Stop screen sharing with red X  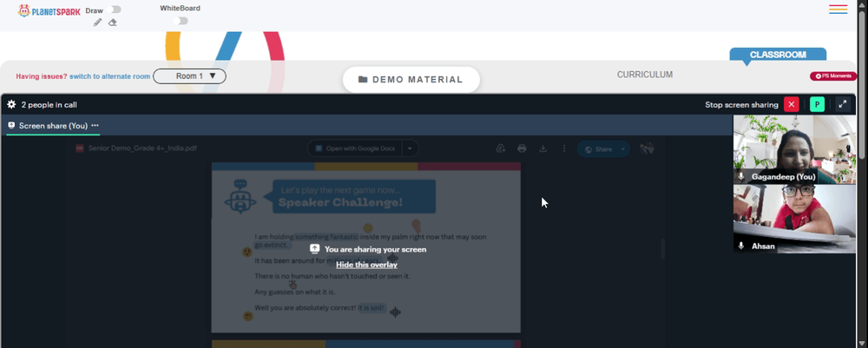[x=792, y=104]
